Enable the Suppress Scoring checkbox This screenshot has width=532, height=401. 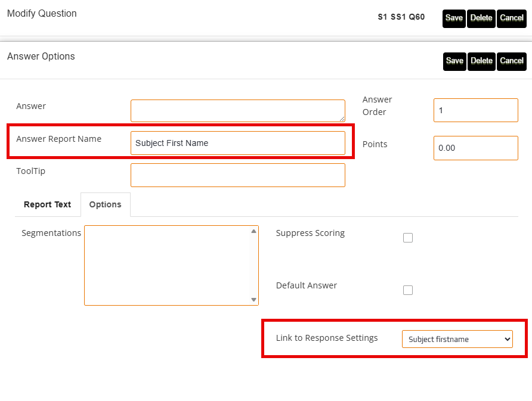coord(408,238)
